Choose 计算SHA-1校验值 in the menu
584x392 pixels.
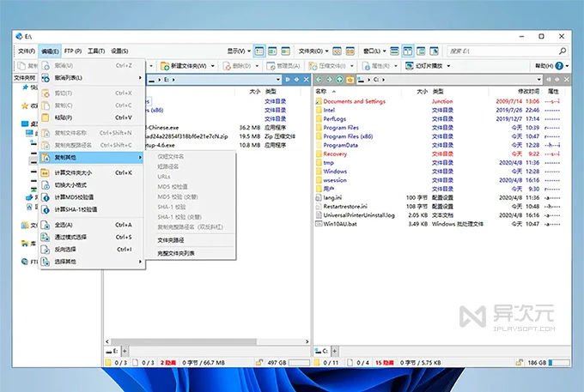point(76,208)
